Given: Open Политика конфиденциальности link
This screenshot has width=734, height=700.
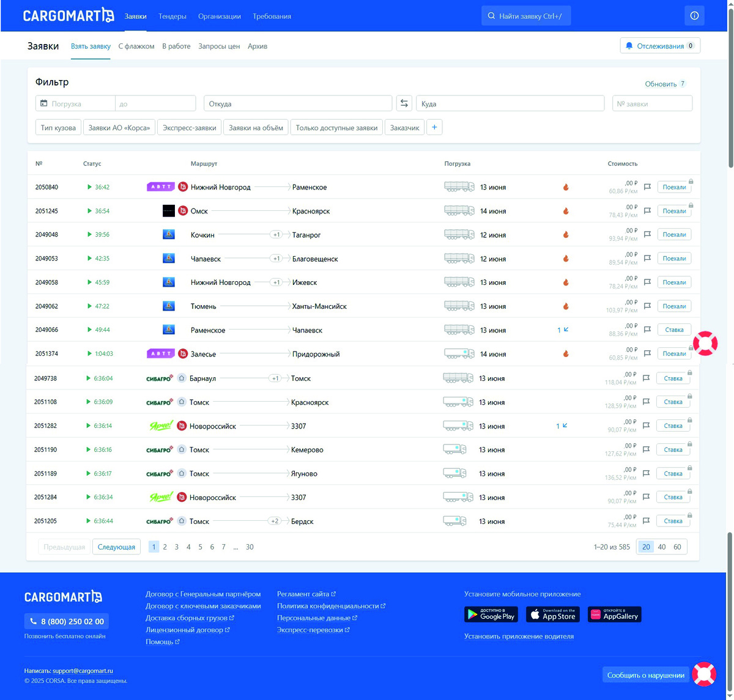Looking at the screenshot, I should point(331,606).
